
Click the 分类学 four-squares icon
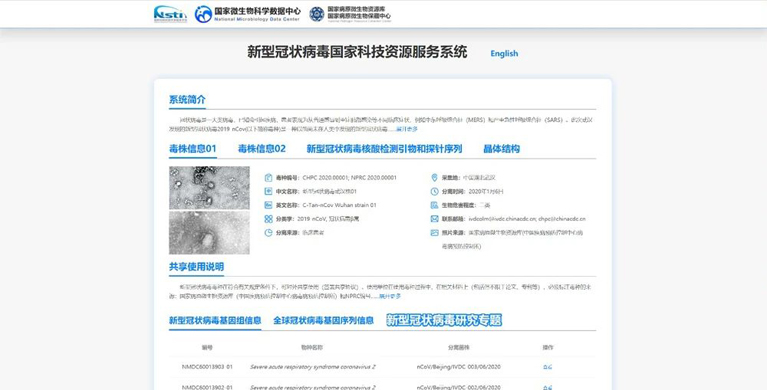[268, 219]
